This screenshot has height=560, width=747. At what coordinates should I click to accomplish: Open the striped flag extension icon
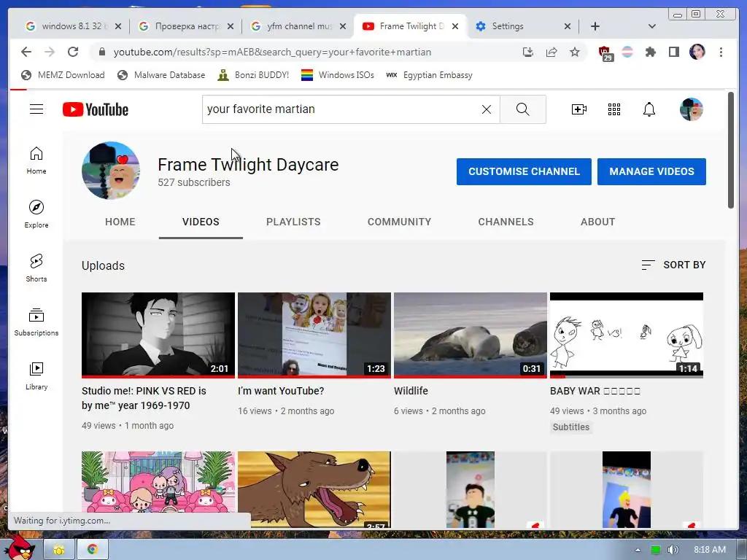pyautogui.click(x=627, y=52)
